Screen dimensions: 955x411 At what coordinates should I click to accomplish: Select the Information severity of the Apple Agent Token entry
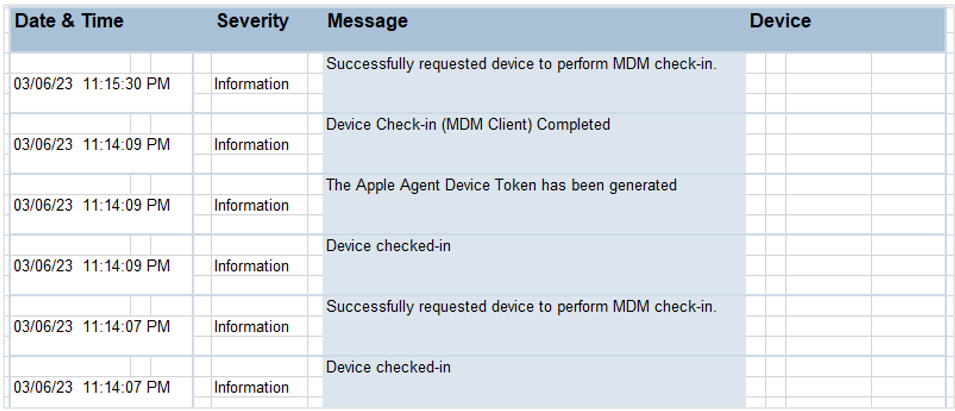(x=251, y=205)
